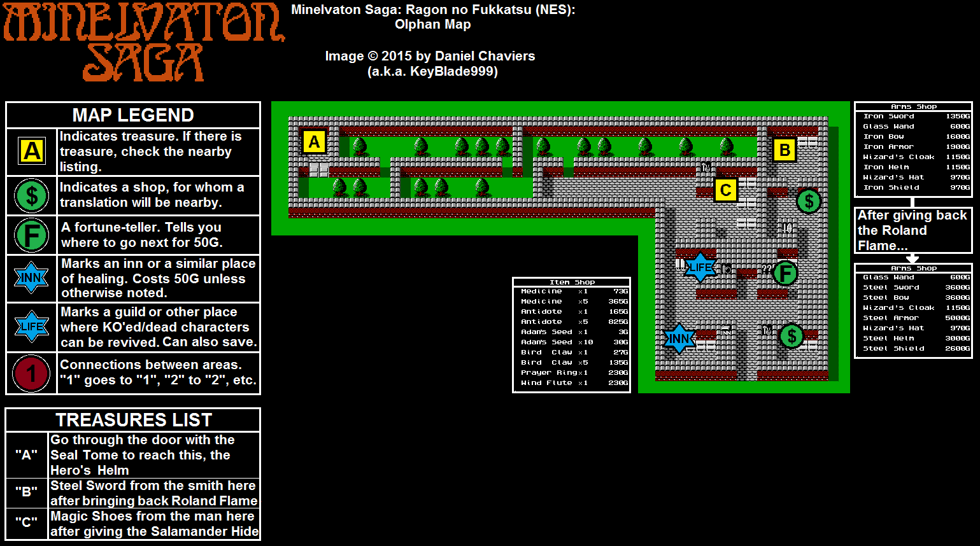Click the treasure A icon in the Map Legend

[x=32, y=151]
